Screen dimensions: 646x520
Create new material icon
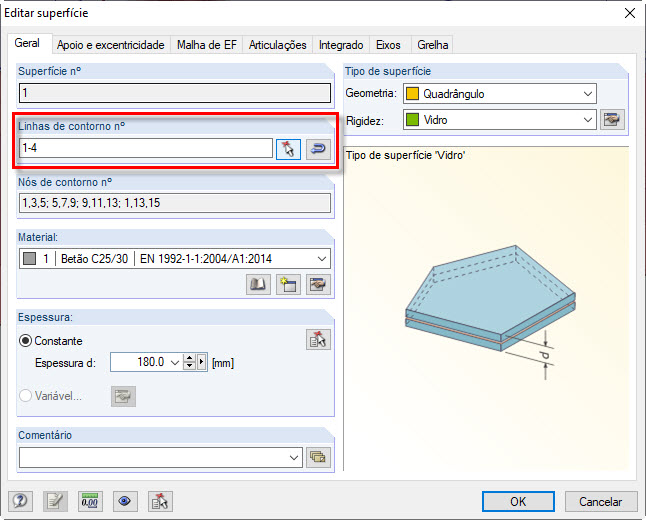tap(288, 284)
